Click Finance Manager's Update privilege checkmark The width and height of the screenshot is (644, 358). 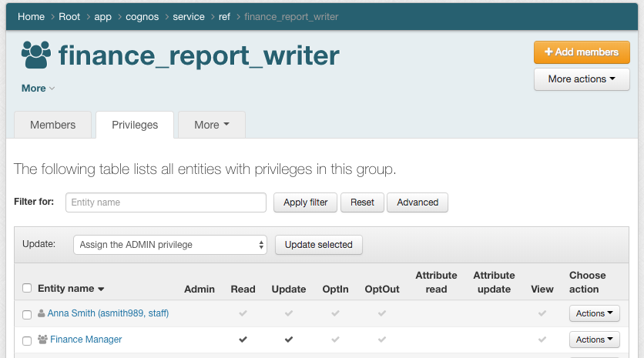pyautogui.click(x=289, y=340)
